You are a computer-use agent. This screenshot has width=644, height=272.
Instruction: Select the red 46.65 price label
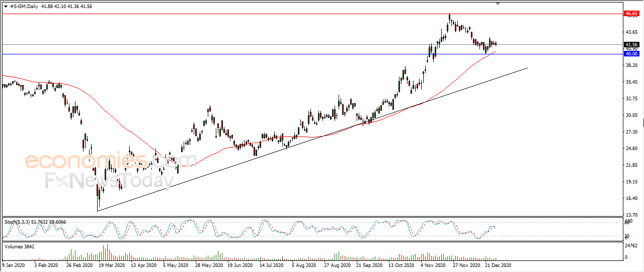(631, 14)
